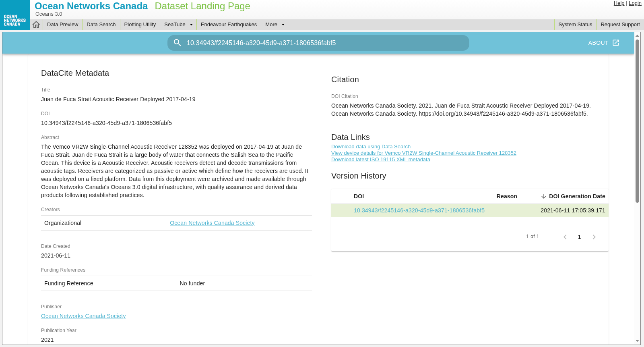
Task: Click the scrollbar down arrow
Action: pos(637,341)
